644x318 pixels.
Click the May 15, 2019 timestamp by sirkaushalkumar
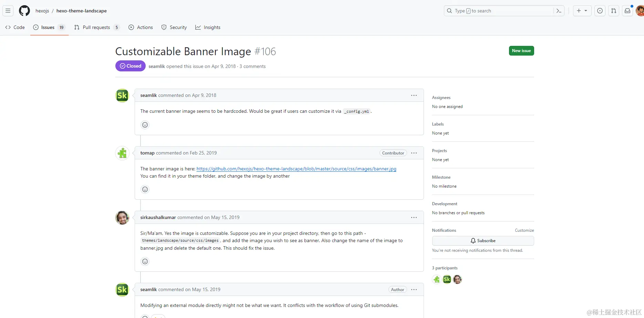225,217
